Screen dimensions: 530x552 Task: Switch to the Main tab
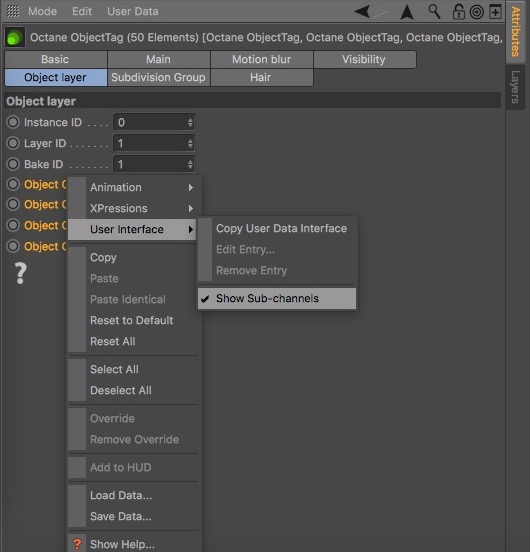point(159,59)
